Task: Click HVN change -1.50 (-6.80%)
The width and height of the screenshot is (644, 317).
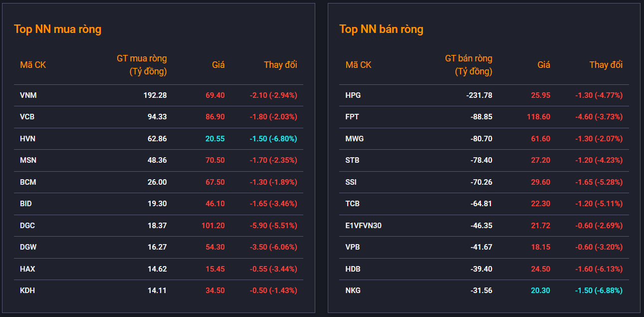Action: pos(273,139)
